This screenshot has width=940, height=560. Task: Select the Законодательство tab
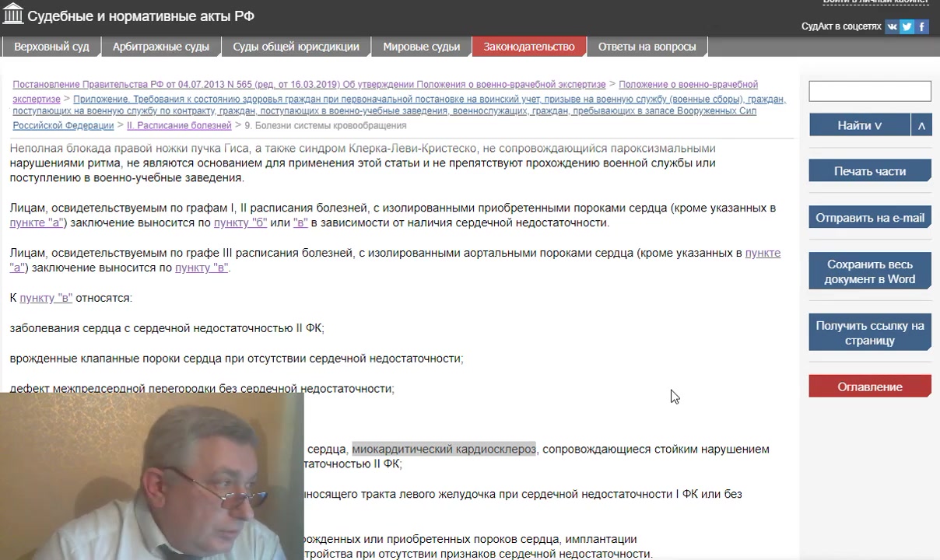(529, 47)
